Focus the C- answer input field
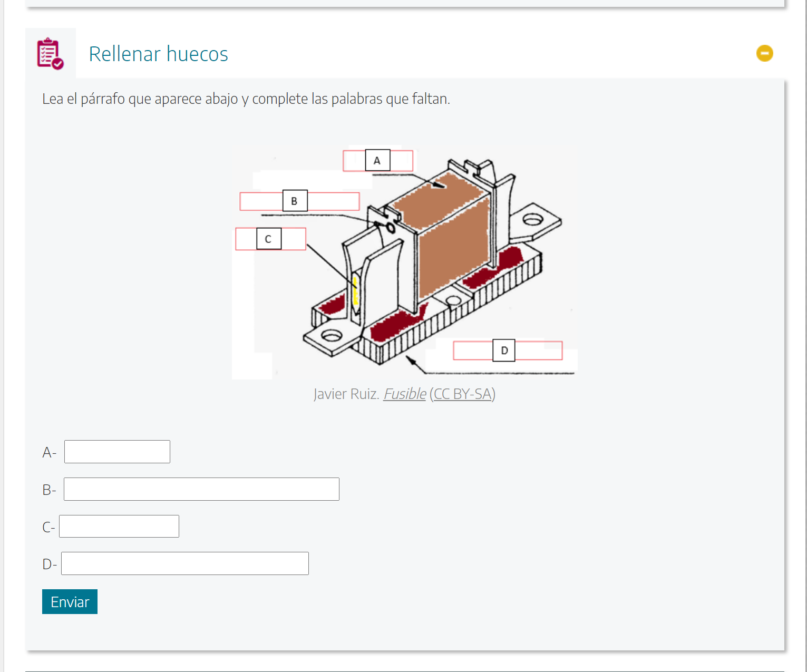The width and height of the screenshot is (807, 672). click(x=119, y=527)
